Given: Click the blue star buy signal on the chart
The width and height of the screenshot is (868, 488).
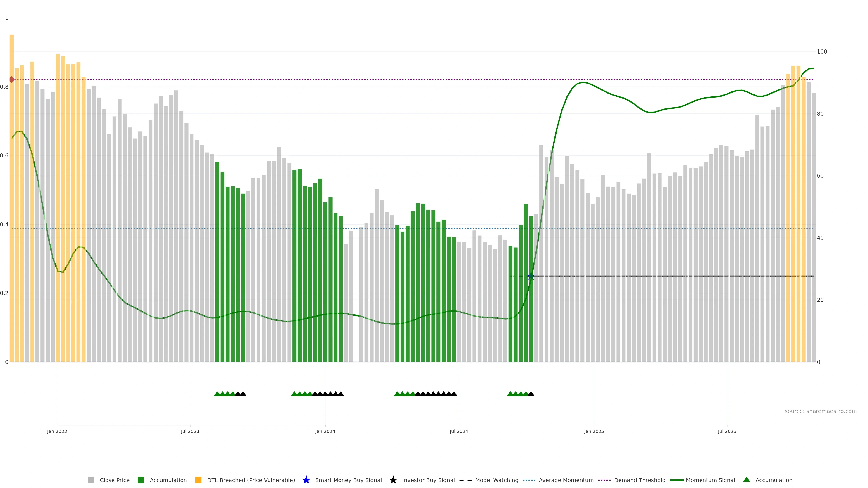Looking at the screenshot, I should (x=531, y=276).
